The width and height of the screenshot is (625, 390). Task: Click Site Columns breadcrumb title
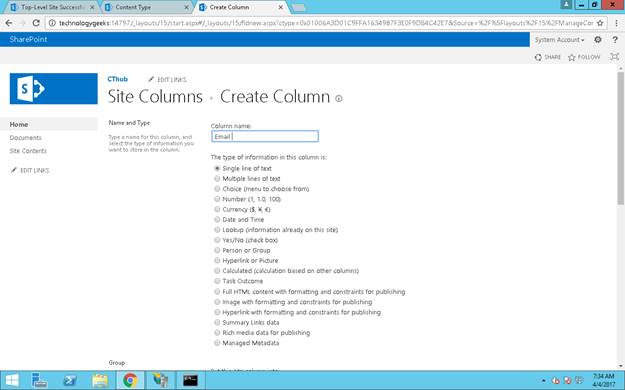[x=155, y=97]
